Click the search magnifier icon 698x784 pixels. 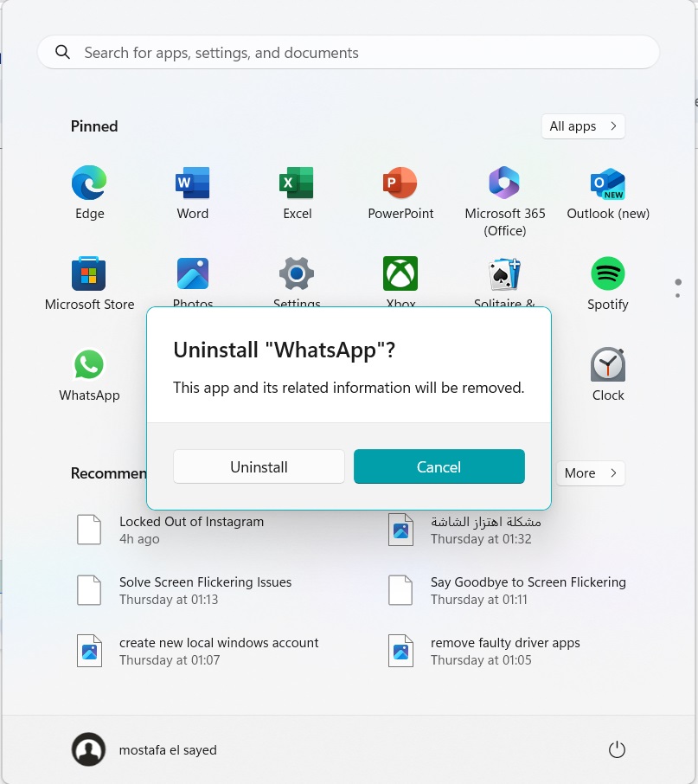[62, 52]
